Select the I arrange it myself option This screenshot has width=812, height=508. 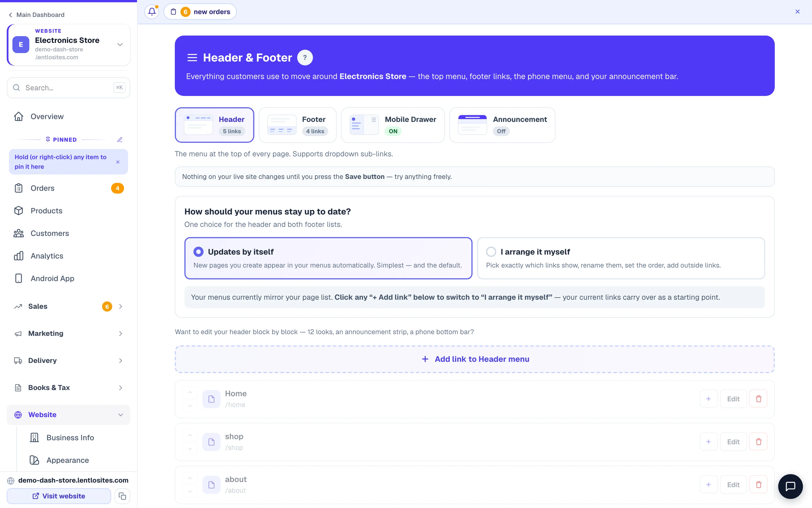coord(621,258)
